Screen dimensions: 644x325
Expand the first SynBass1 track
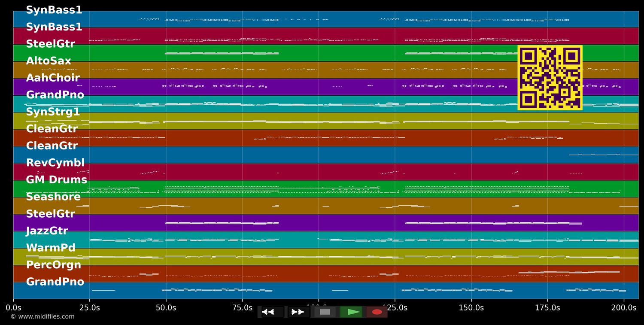click(x=56, y=10)
